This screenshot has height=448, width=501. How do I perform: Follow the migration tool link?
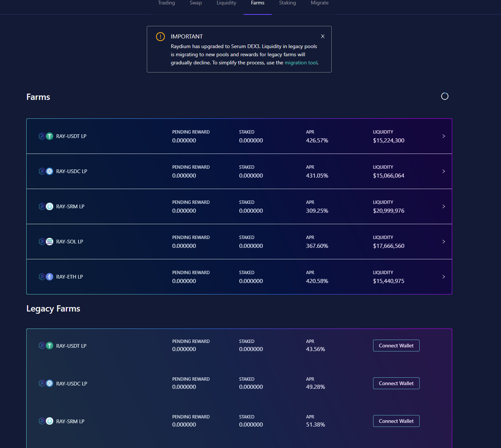(301, 63)
